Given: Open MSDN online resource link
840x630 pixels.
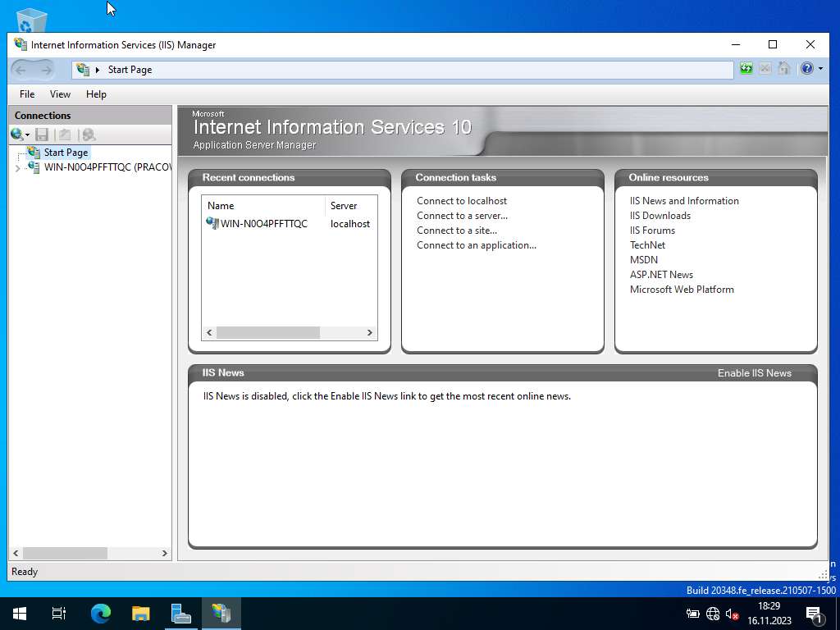Looking at the screenshot, I should tap(643, 260).
